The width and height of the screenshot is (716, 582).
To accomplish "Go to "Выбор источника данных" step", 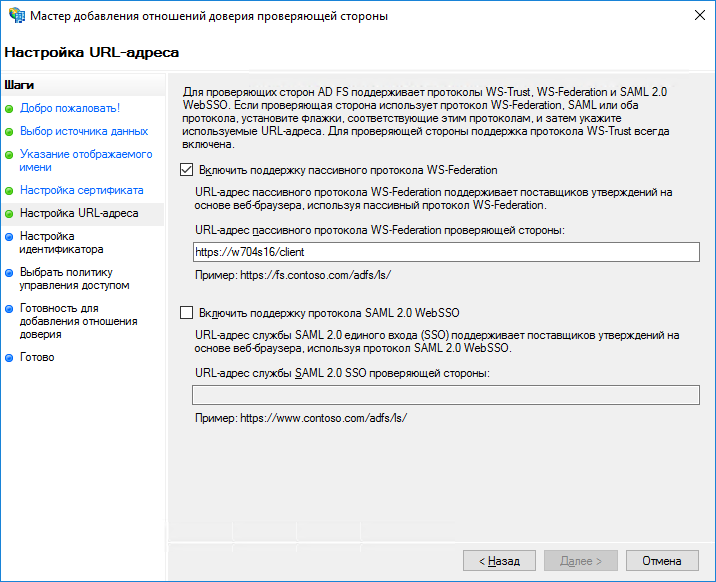I will (84, 131).
